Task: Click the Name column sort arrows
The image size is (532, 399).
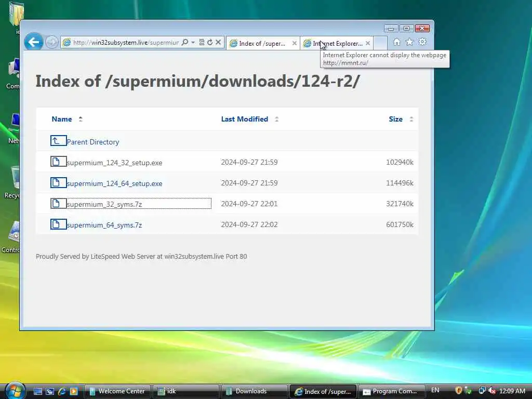Action: pyautogui.click(x=81, y=119)
